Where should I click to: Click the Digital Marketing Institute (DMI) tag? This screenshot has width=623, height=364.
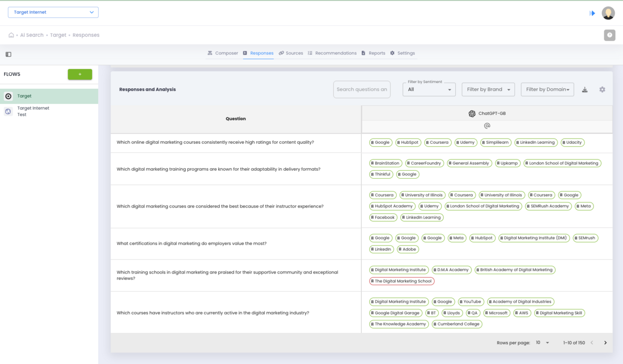[x=534, y=238]
